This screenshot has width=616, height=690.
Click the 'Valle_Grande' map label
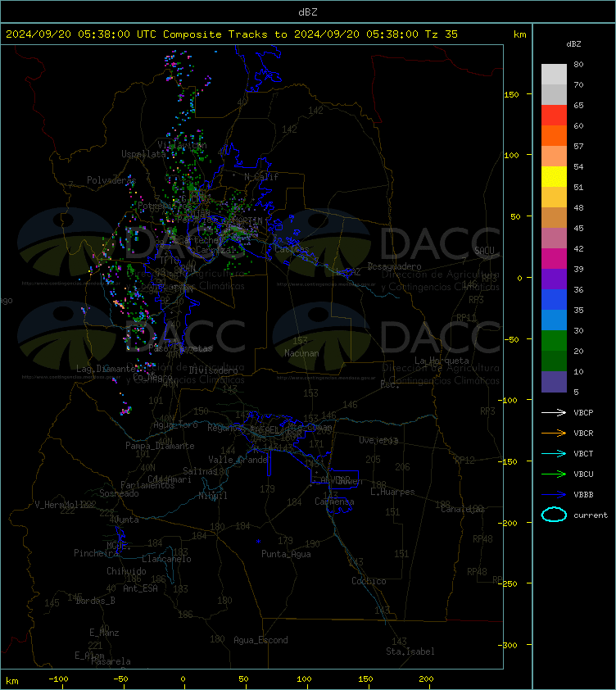(238, 460)
